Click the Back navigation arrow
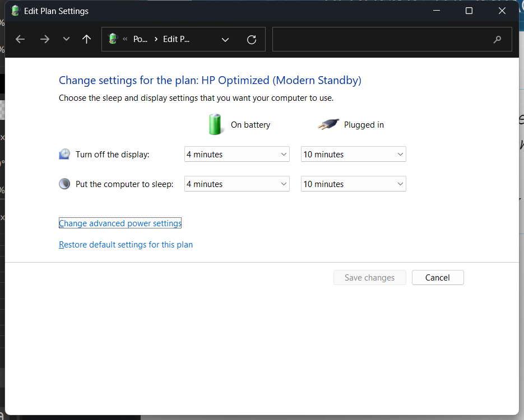Image resolution: width=524 pixels, height=420 pixels. point(20,39)
